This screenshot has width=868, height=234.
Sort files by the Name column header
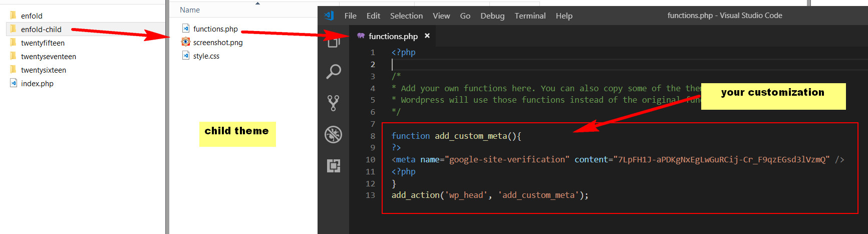(x=190, y=10)
